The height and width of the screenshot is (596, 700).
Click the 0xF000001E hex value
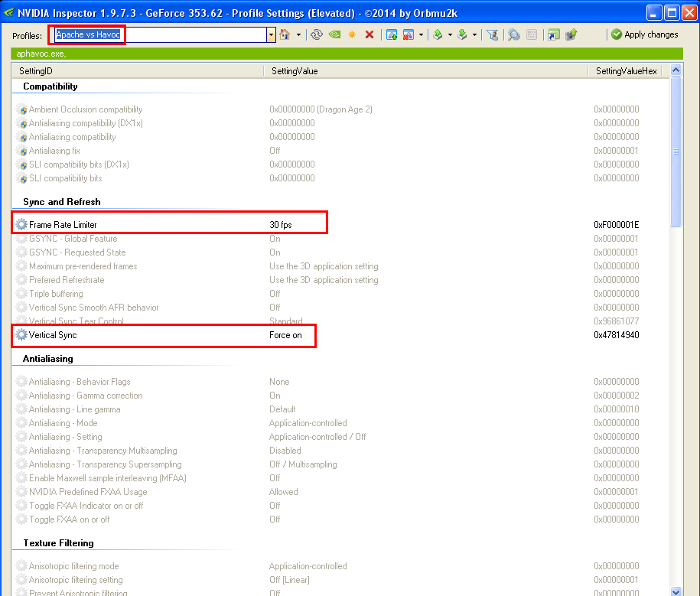[616, 225]
